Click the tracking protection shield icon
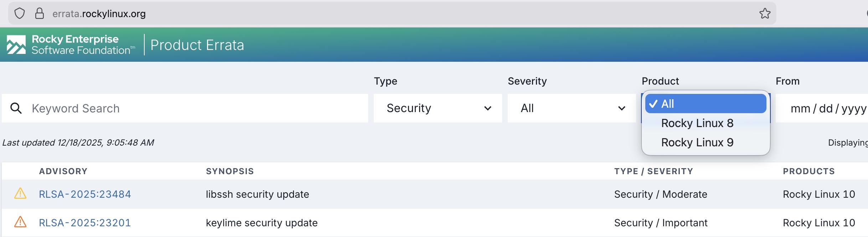The image size is (868, 237). pyautogui.click(x=20, y=14)
